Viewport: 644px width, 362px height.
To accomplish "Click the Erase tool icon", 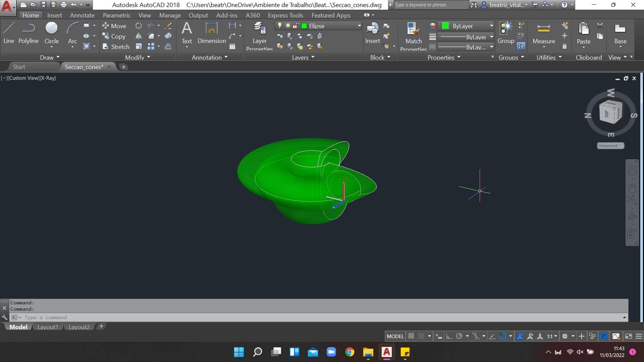I will coord(168,25).
